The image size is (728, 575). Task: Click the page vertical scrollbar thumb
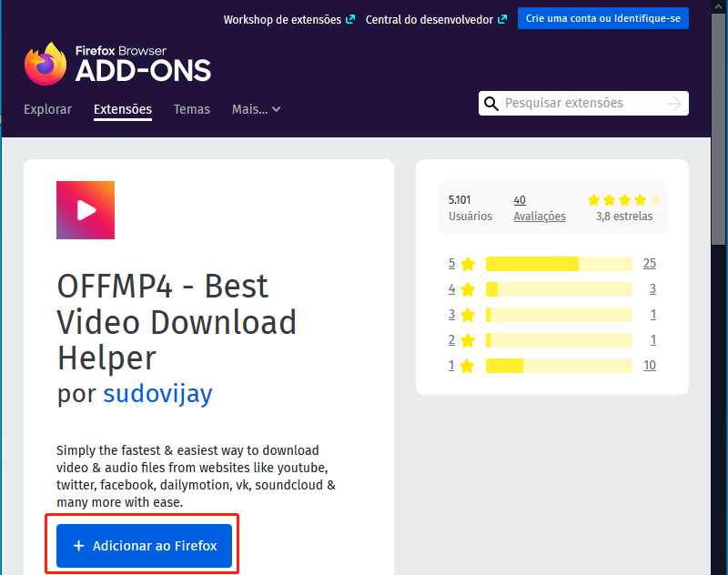[x=719, y=130]
